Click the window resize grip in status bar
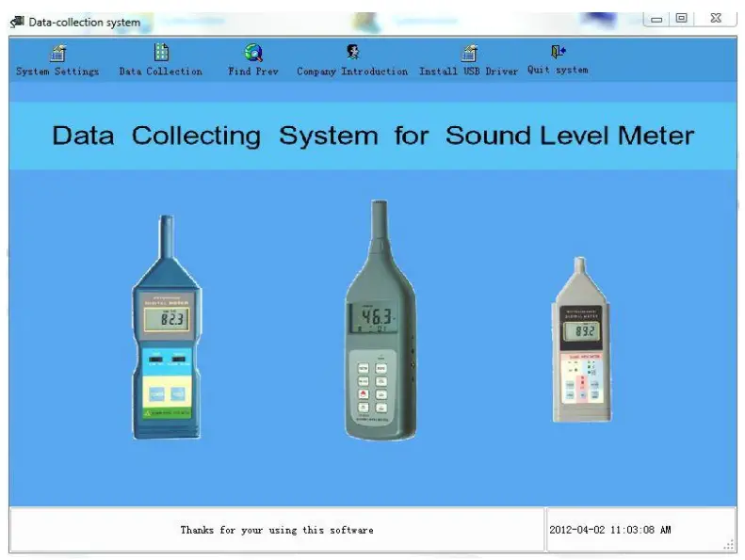This screenshot has width=745, height=560. [729, 545]
